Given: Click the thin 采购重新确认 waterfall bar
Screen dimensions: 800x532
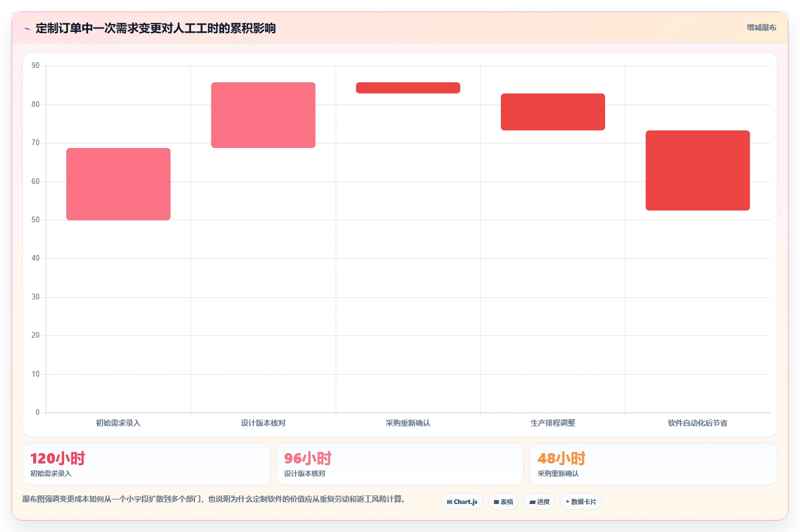Looking at the screenshot, I should tap(408, 87).
